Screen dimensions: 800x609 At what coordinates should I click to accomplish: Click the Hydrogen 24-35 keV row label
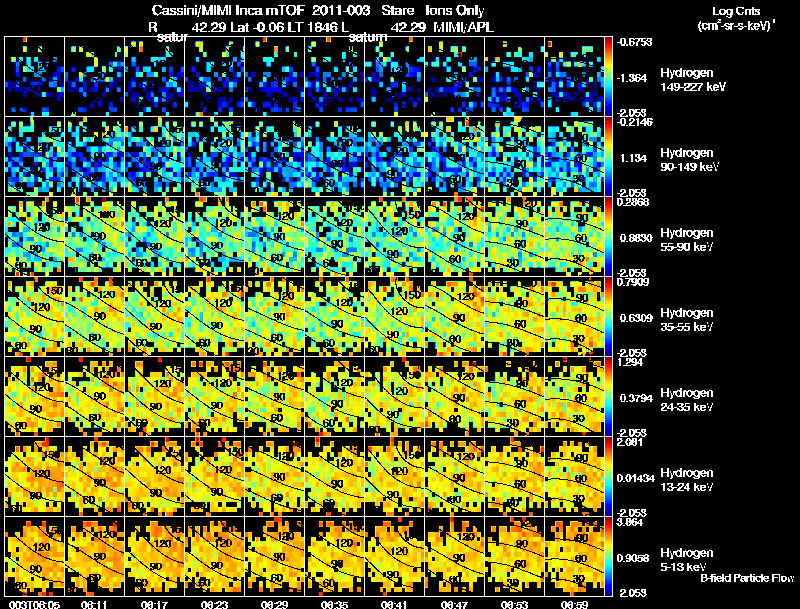click(686, 400)
